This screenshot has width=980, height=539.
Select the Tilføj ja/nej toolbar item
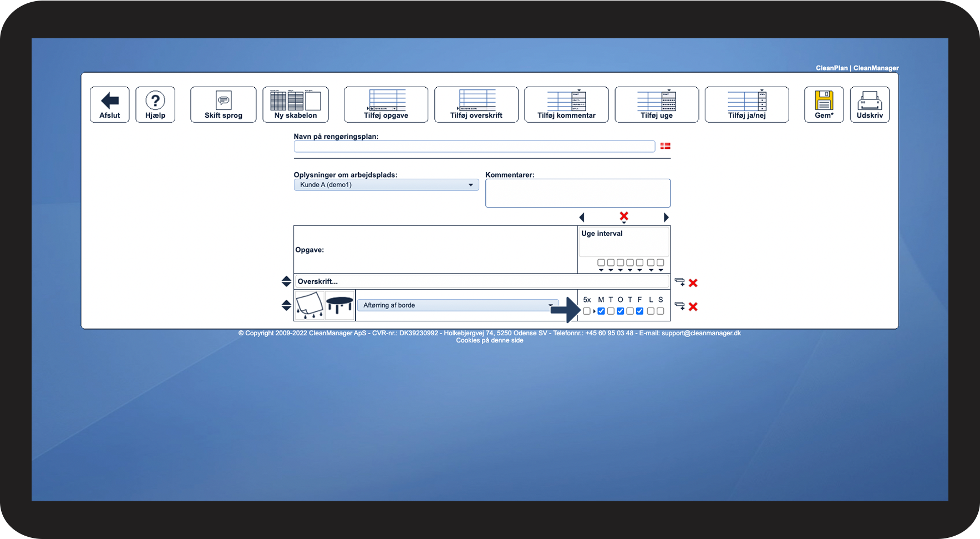tap(747, 104)
